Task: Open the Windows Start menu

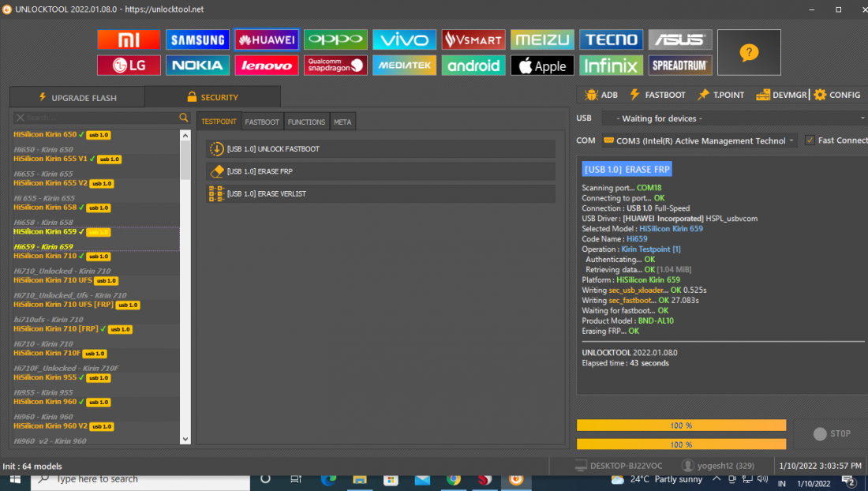Action: coord(15,479)
